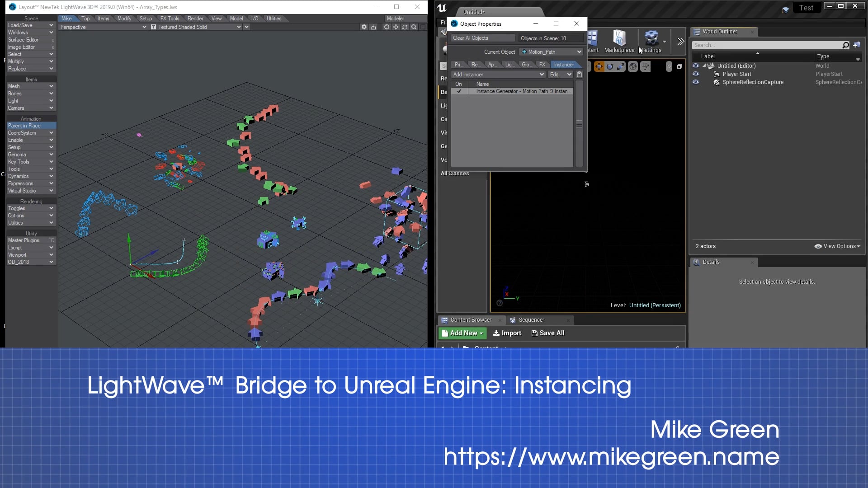
Task: Switch to the FX tab in Object Properties
Action: coord(542,65)
